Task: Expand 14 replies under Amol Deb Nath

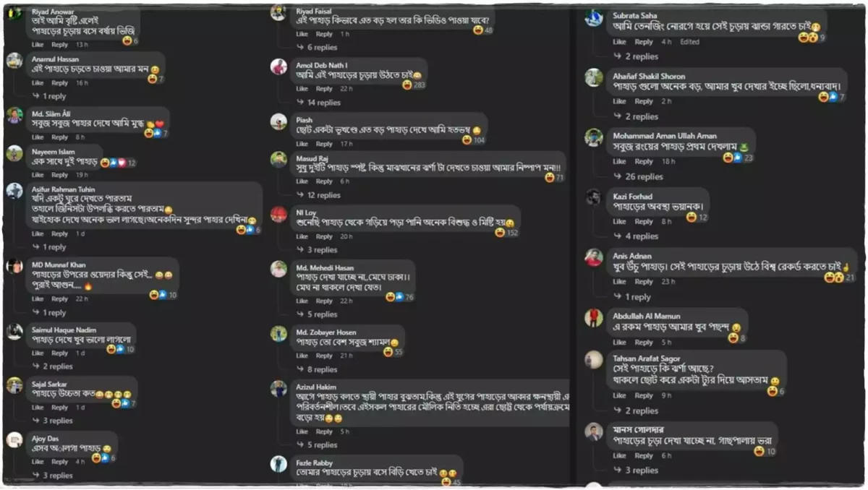Action: click(319, 103)
